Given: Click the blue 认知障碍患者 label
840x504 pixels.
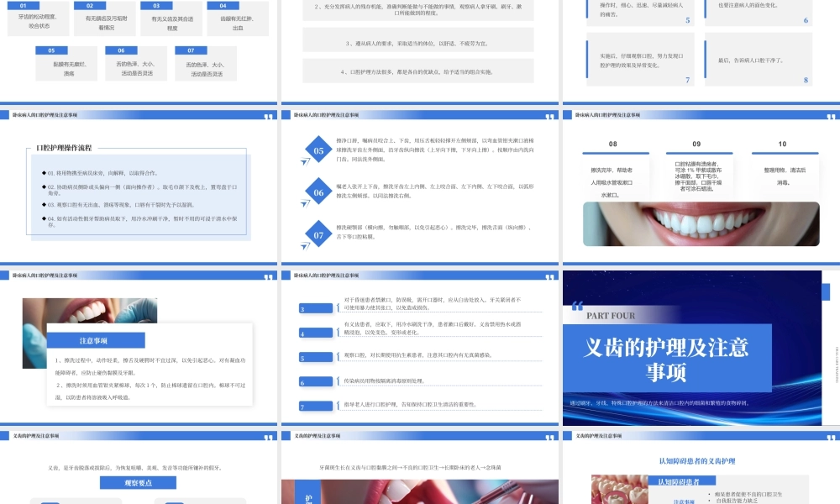Looking at the screenshot, I should (681, 481).
